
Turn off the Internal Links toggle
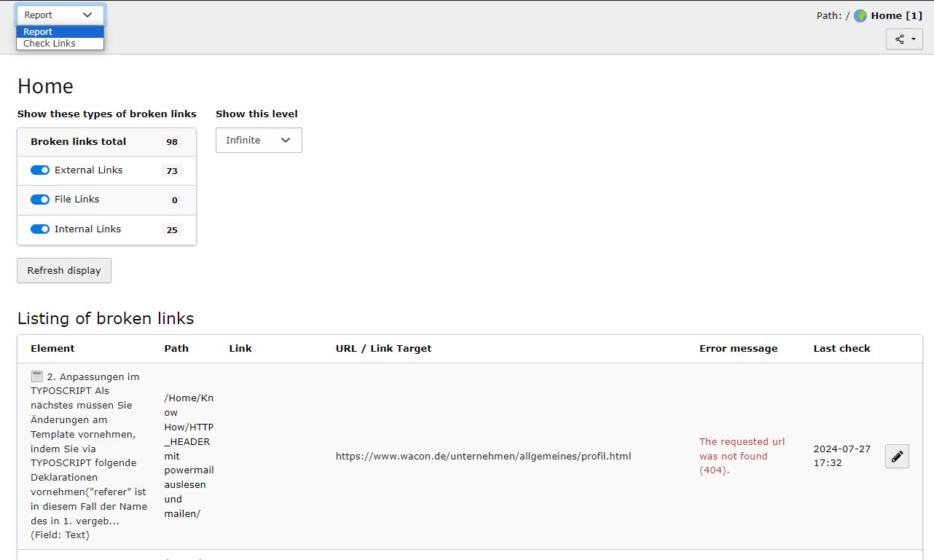(x=40, y=229)
